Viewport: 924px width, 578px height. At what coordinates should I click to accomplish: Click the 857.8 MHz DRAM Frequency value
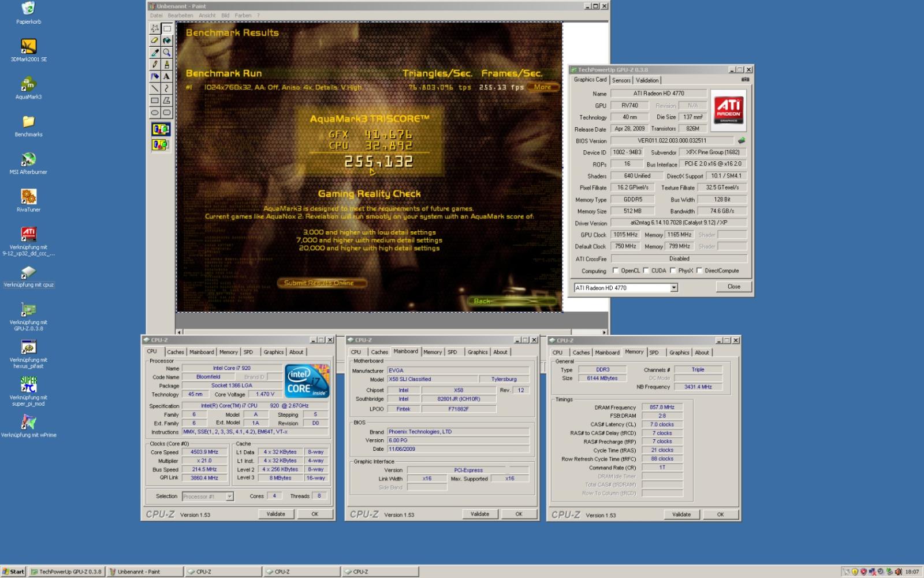(x=662, y=407)
